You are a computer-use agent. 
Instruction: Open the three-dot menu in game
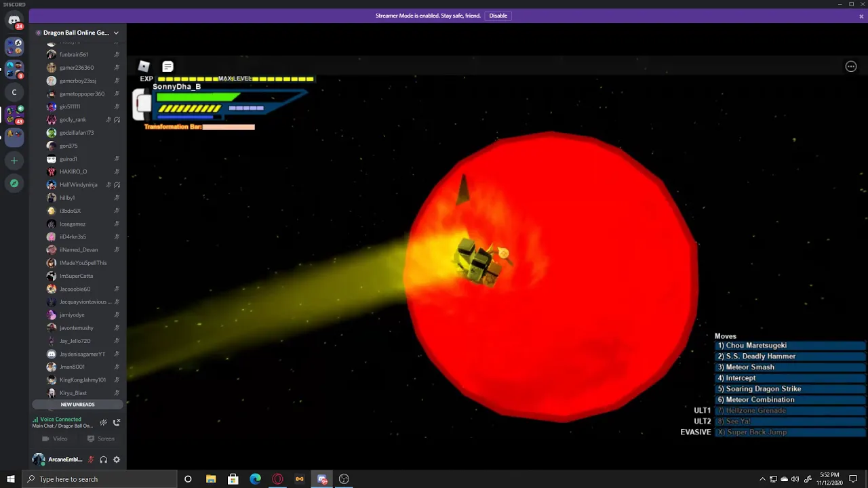(851, 66)
